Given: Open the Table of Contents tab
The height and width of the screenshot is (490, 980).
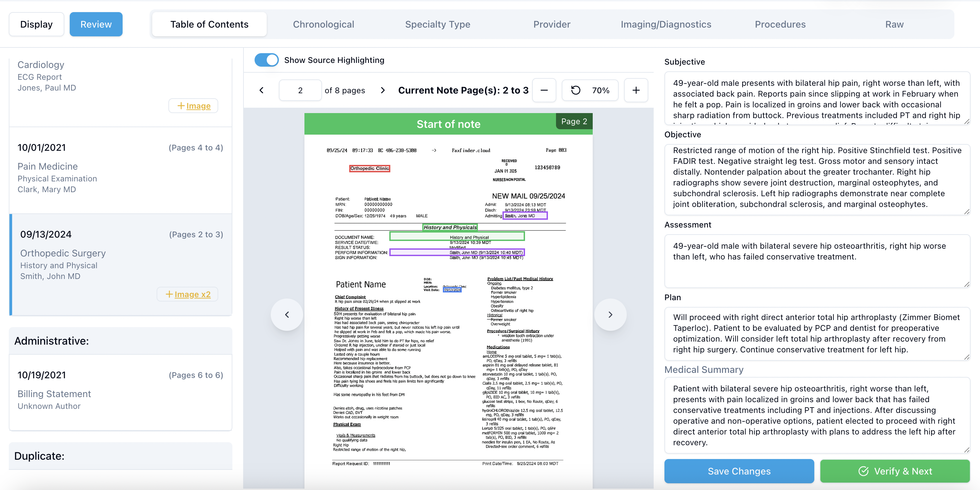Looking at the screenshot, I should coord(209,24).
